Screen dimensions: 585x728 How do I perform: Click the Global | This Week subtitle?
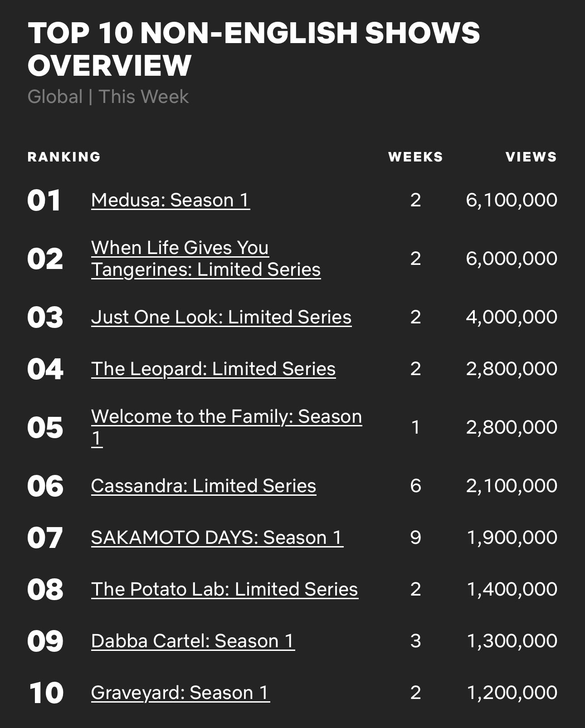[108, 97]
